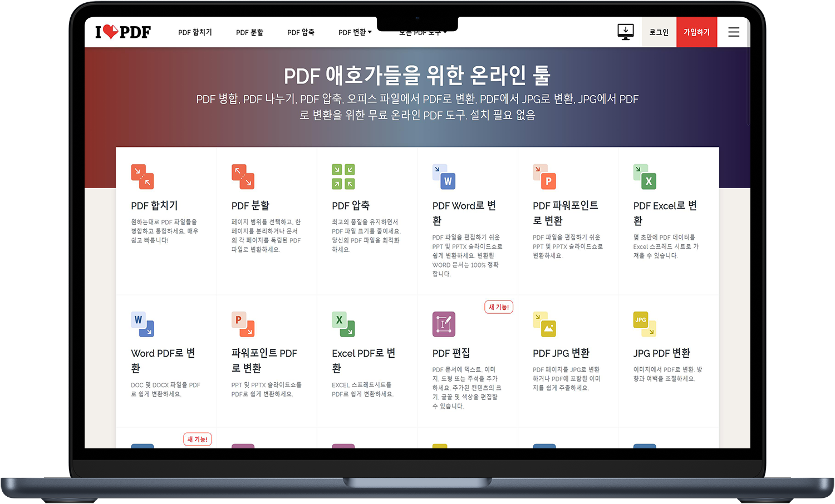Open the Excel PDF로 변환 title

(x=364, y=360)
